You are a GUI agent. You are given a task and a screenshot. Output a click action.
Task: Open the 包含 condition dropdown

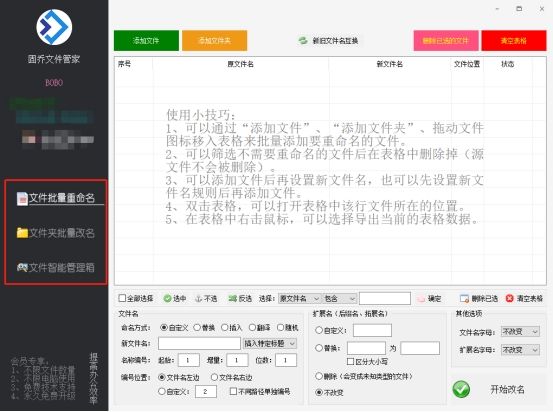(340, 299)
